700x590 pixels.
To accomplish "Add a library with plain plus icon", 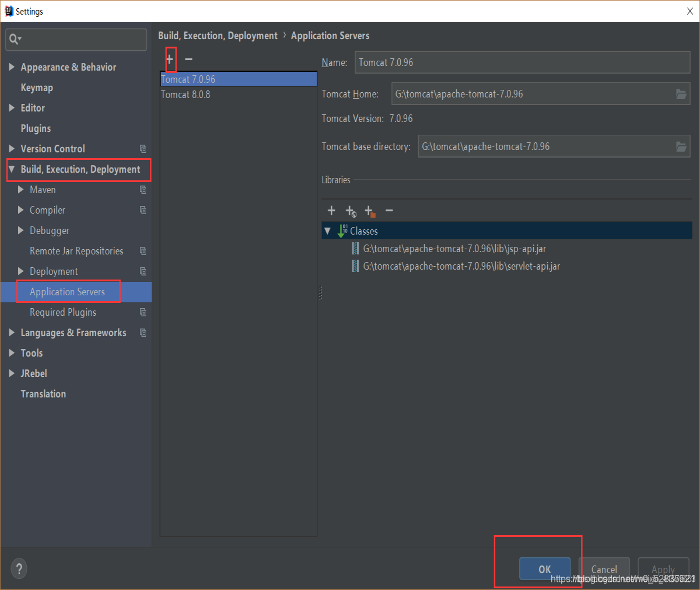I will (331, 211).
